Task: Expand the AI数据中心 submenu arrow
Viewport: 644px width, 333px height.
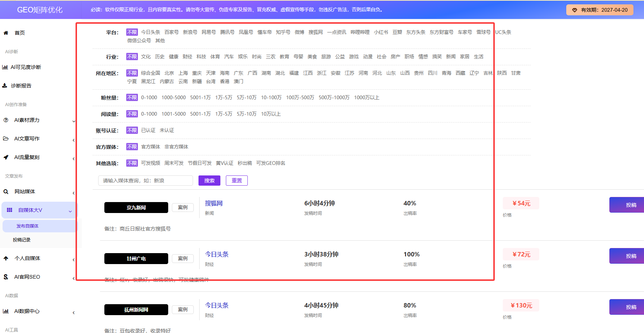Action: [x=74, y=313]
